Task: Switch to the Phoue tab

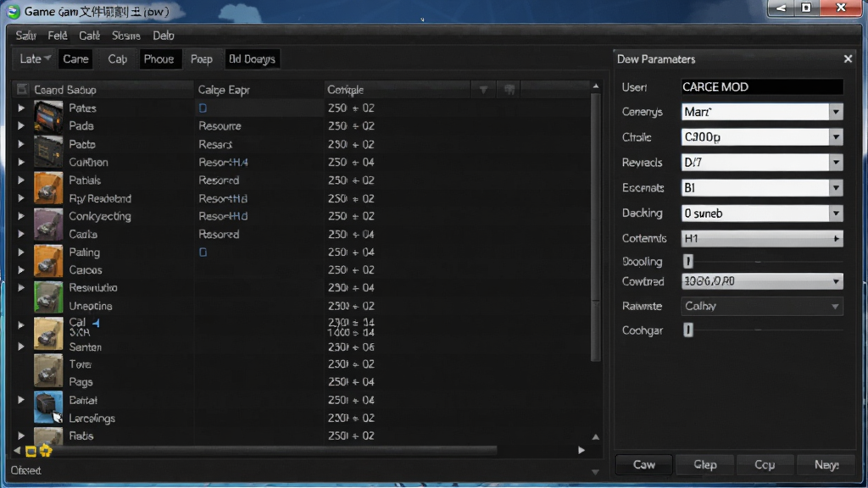Action: pos(159,58)
